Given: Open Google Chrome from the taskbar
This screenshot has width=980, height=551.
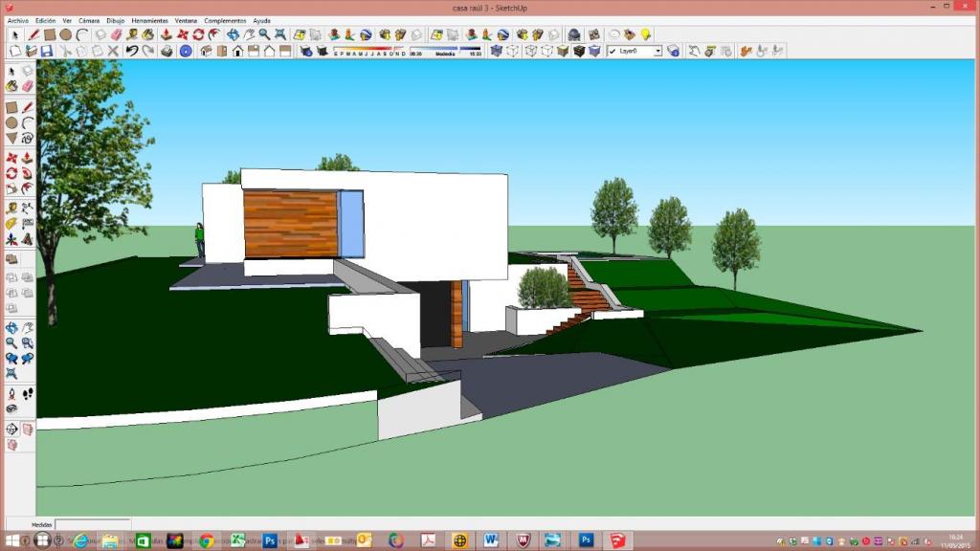Looking at the screenshot, I should 205,540.
